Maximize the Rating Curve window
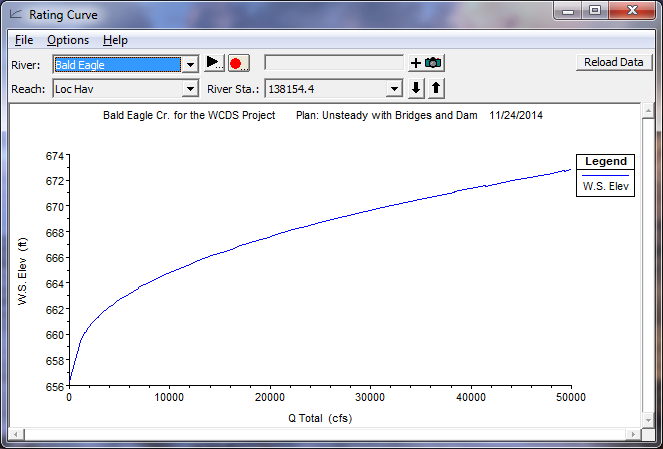The height and width of the screenshot is (449, 663). click(594, 12)
